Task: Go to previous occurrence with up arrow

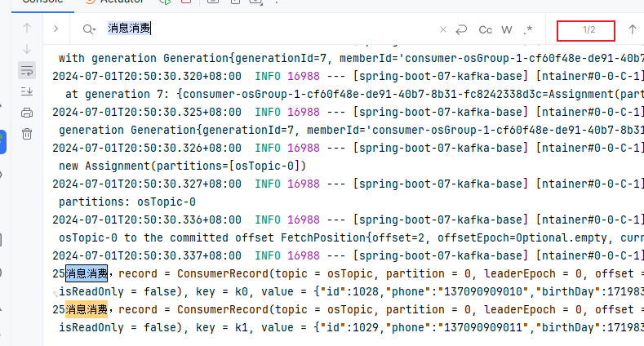Action: click(633, 29)
